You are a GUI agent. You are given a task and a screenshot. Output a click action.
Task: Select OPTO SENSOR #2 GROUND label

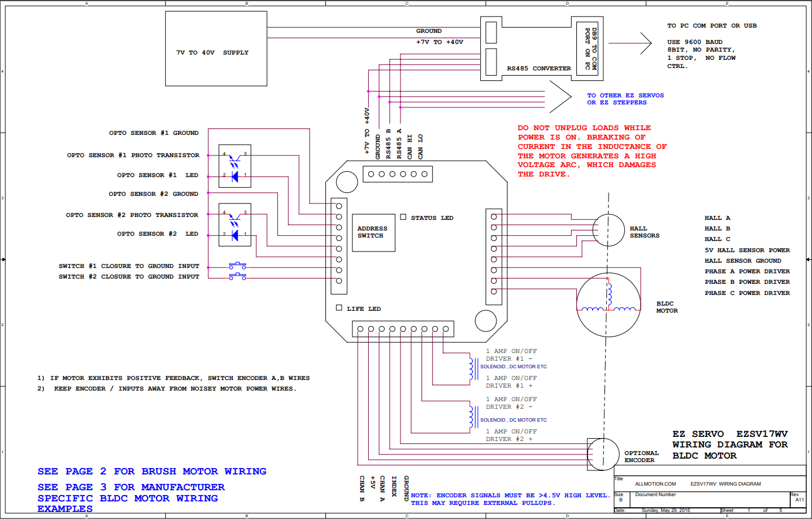point(154,194)
